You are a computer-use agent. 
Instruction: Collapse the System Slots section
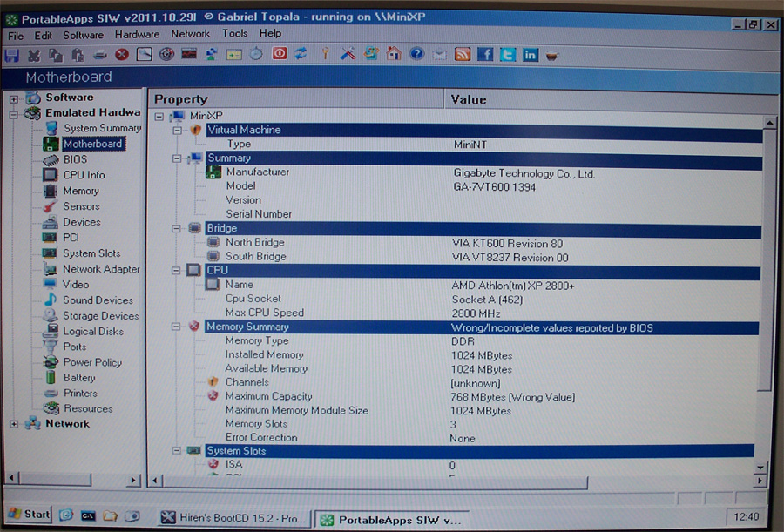[x=177, y=450]
